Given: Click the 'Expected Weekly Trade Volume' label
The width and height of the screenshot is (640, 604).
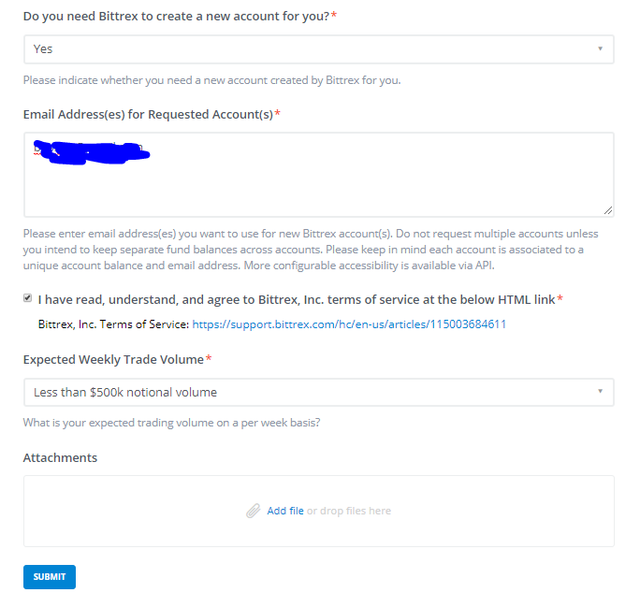Looking at the screenshot, I should point(113,360).
